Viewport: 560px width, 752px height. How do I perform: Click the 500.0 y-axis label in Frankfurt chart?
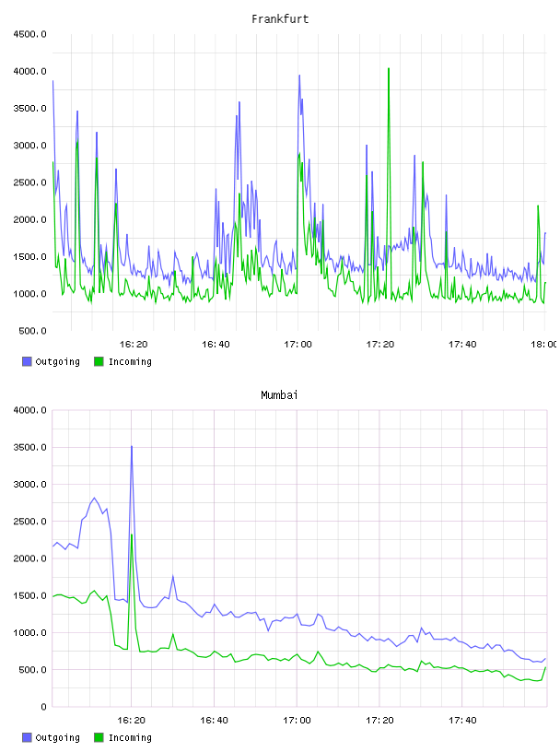pyautogui.click(x=32, y=331)
